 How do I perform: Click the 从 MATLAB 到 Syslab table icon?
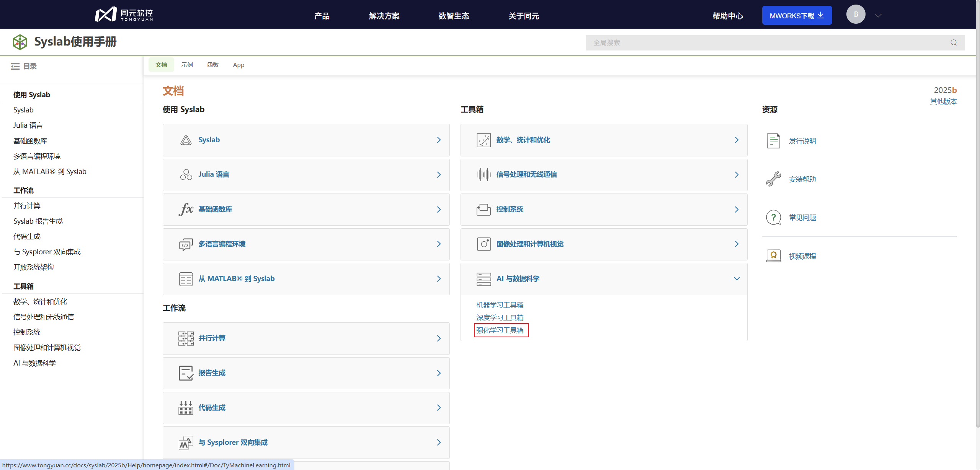186,279
